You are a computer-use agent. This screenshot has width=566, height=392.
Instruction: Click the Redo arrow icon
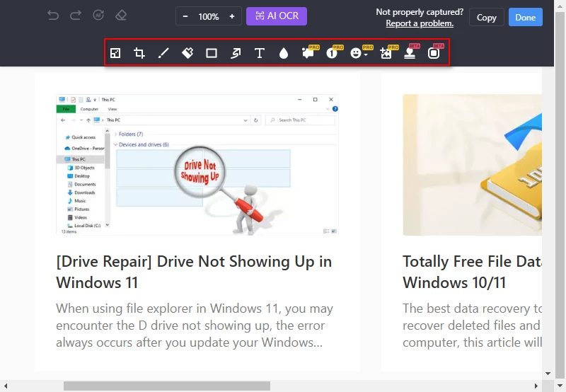click(x=76, y=16)
